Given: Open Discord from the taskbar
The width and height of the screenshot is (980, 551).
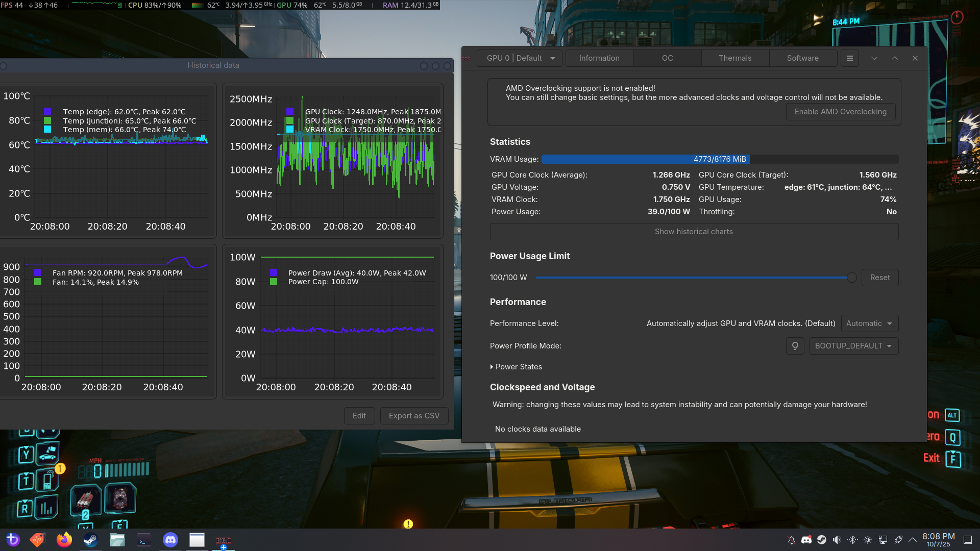Looking at the screenshot, I should pyautogui.click(x=170, y=540).
